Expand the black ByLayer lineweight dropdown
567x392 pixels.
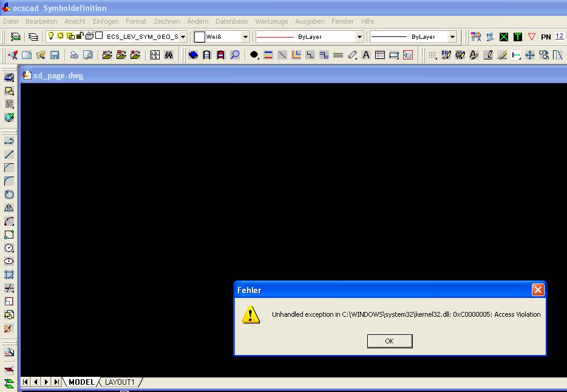pos(452,37)
